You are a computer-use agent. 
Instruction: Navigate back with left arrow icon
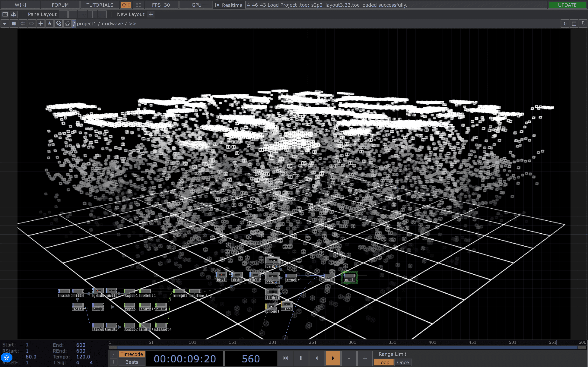[x=23, y=23]
